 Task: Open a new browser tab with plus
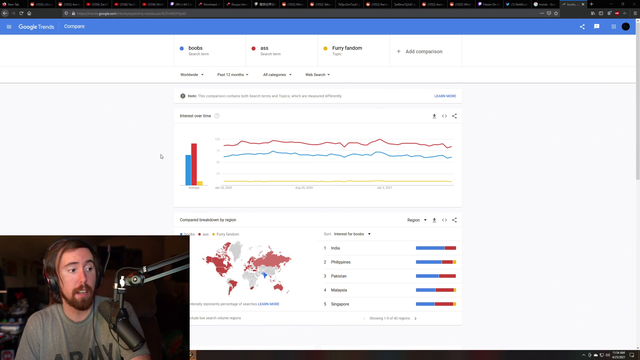(591, 4)
